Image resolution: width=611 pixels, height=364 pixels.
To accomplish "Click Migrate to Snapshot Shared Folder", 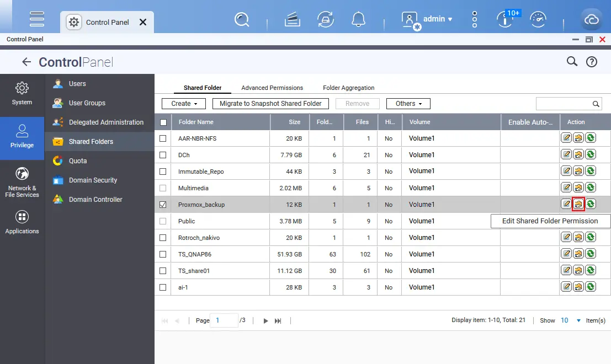I will pos(270,104).
